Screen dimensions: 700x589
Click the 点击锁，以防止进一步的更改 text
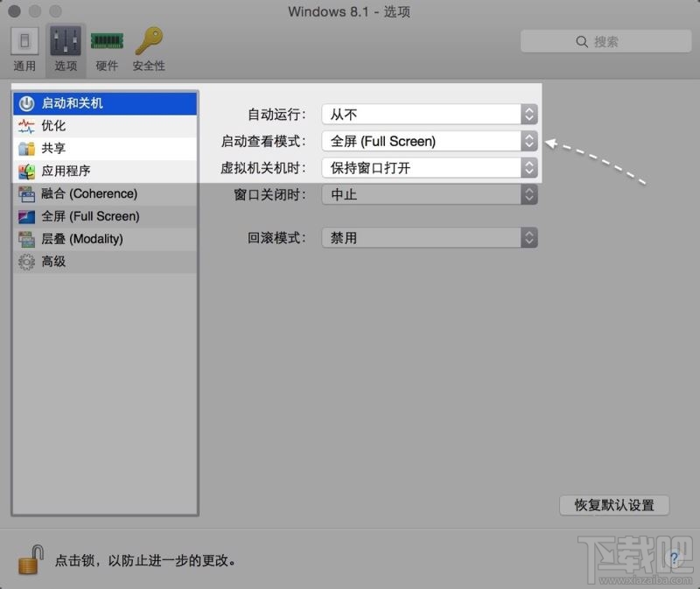pos(145,560)
